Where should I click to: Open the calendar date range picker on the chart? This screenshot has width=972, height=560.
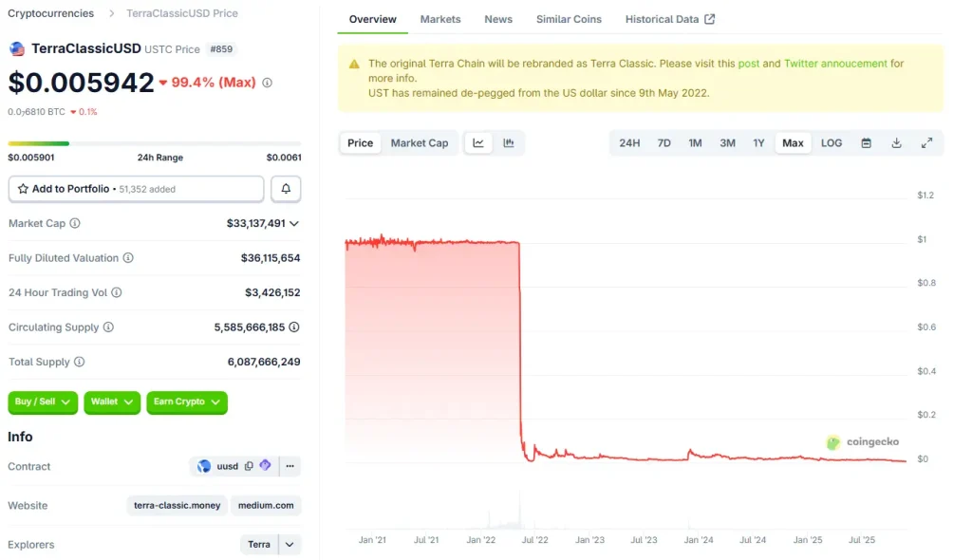[x=867, y=142]
